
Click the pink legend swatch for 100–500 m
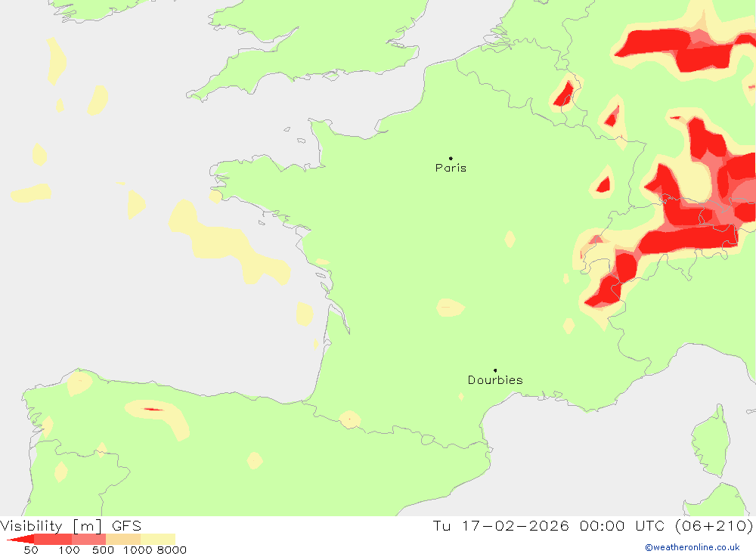tap(88, 539)
